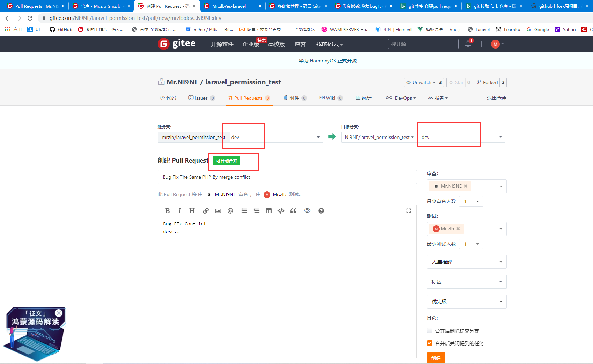Open the notifications bell icon

pyautogui.click(x=468, y=44)
